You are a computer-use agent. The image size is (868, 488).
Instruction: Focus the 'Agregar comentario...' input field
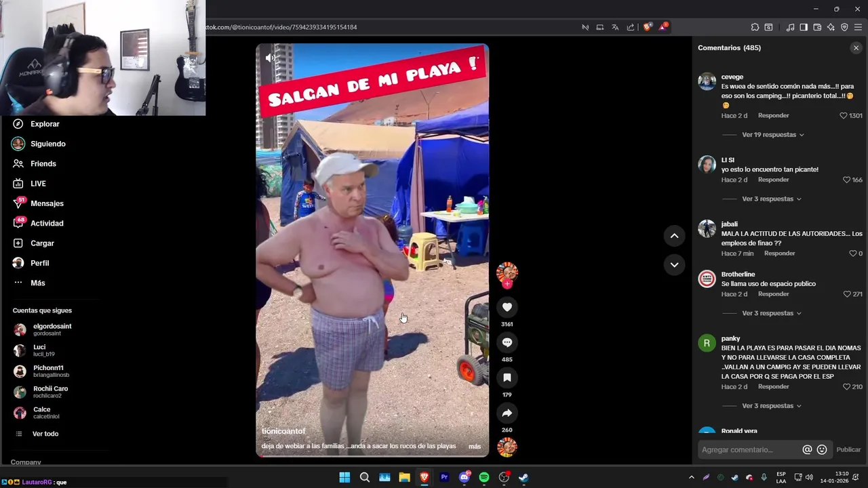coord(749,450)
